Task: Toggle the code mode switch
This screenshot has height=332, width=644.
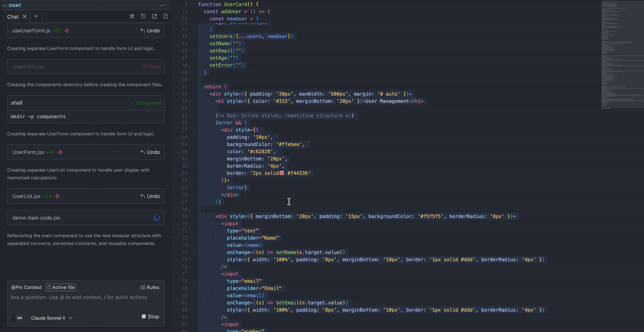Action: [19, 318]
